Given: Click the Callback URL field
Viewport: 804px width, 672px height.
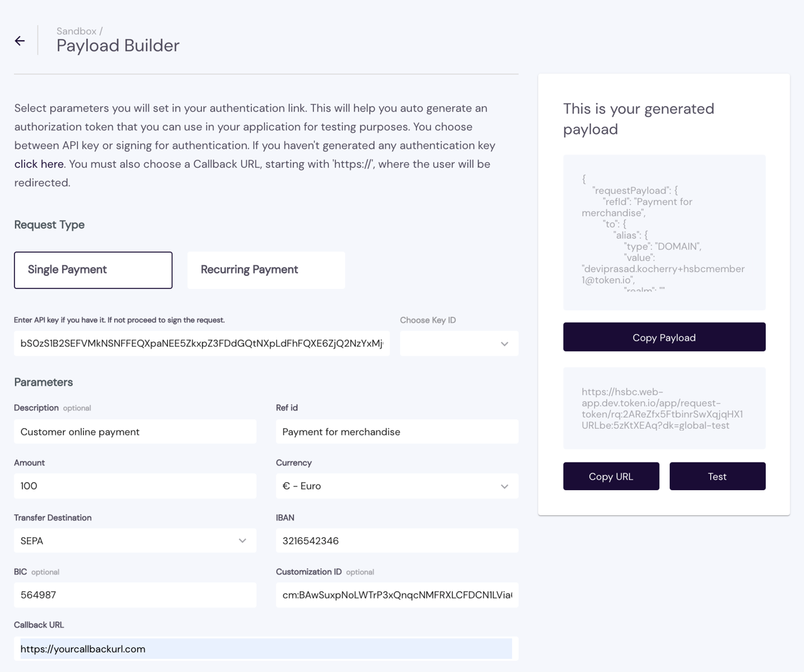Looking at the screenshot, I should pyautogui.click(x=266, y=649).
